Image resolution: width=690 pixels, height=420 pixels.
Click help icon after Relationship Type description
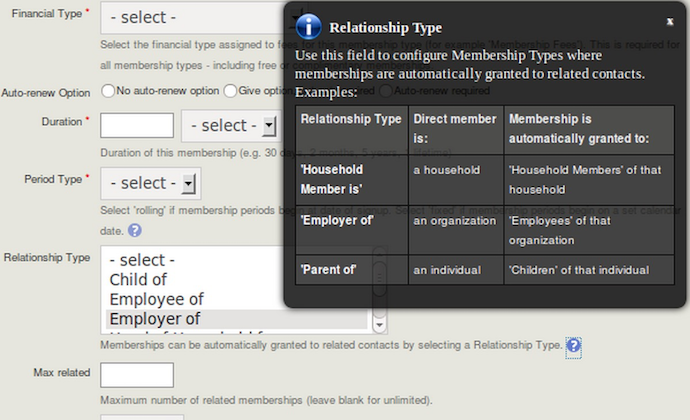(574, 346)
